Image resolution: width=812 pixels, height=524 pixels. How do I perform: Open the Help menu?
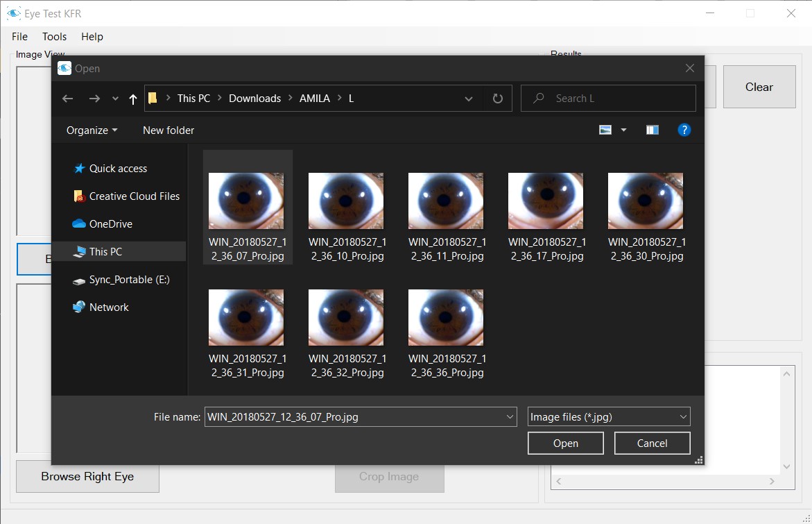pyautogui.click(x=92, y=37)
